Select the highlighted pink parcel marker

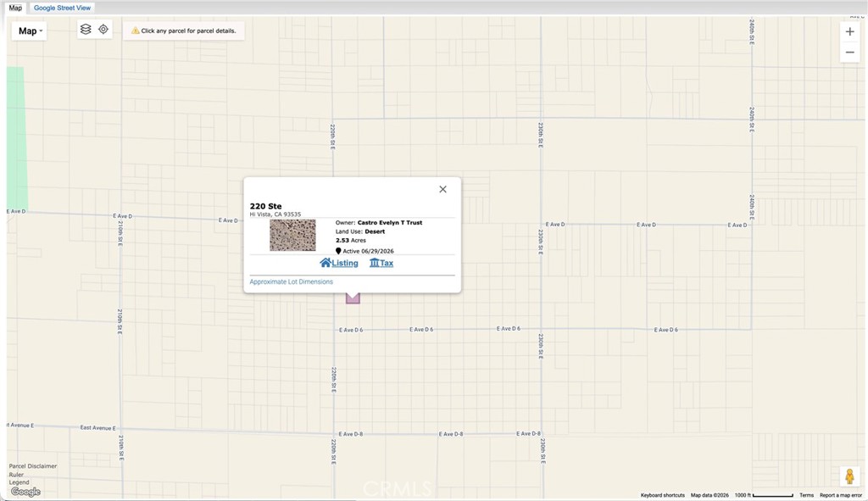click(x=353, y=298)
